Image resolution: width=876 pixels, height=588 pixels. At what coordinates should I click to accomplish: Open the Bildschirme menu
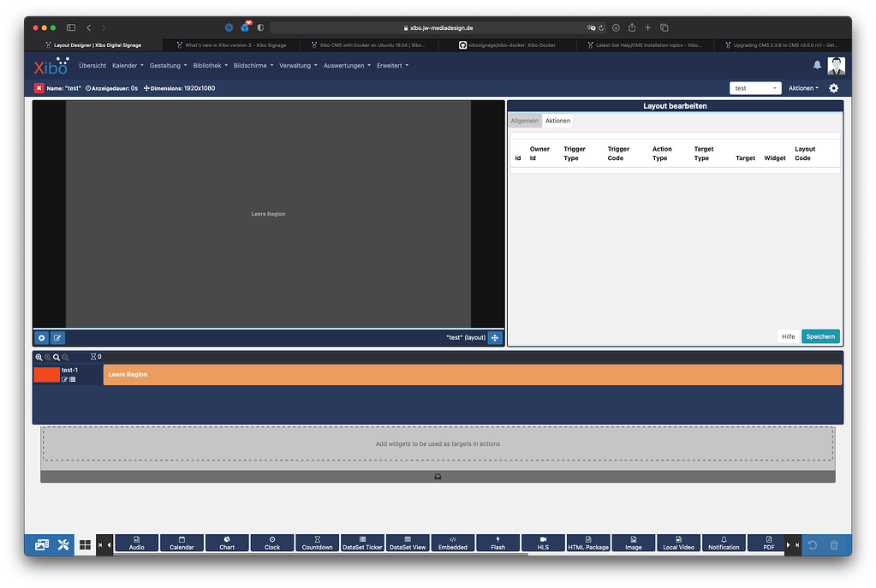point(252,65)
